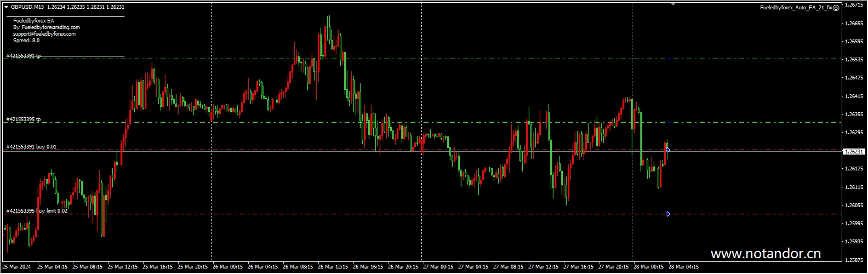Click the '27 Mar 00:15' time axis label

[438, 267]
